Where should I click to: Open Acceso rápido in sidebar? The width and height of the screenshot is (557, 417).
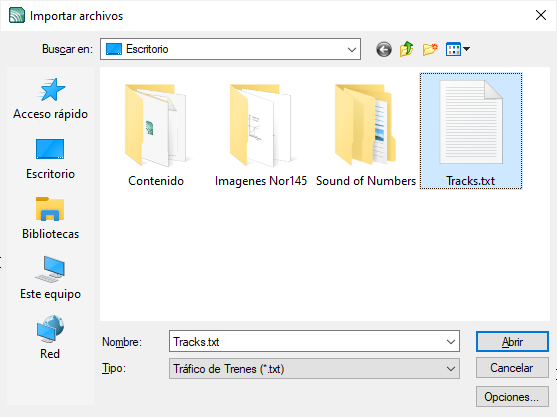click(50, 99)
